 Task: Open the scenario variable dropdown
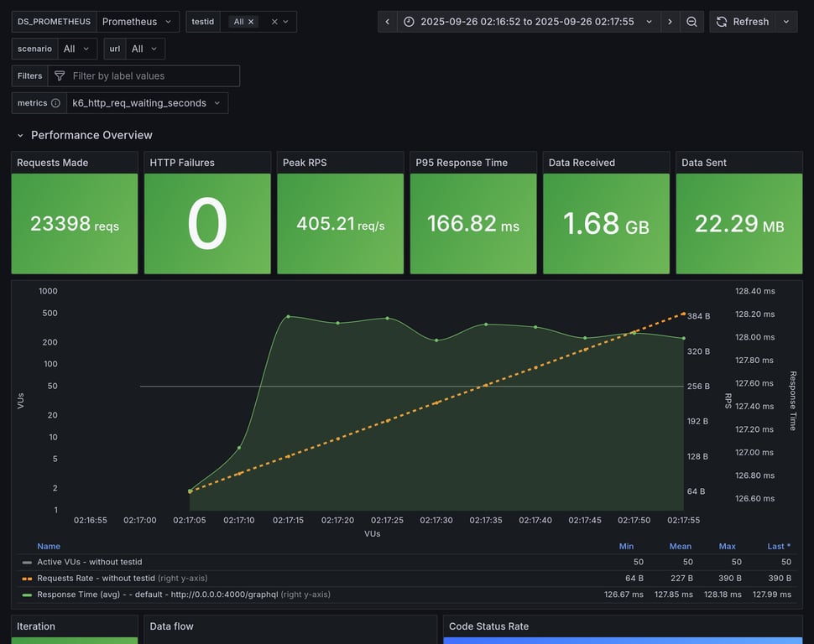coord(76,49)
